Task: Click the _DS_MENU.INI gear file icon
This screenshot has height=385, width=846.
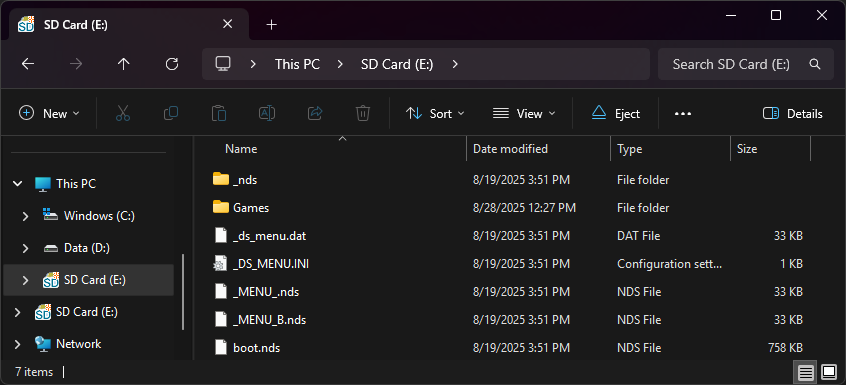Action: [x=220, y=264]
